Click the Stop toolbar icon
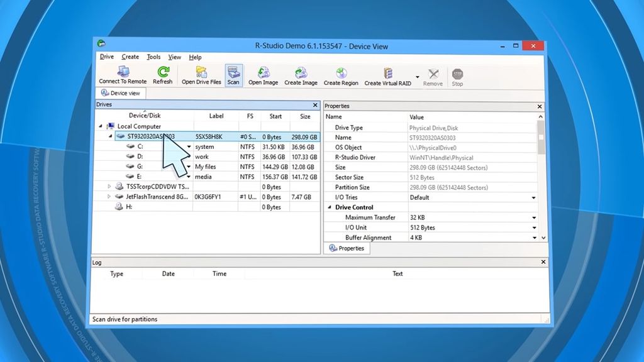This screenshot has height=362, width=644. click(457, 75)
